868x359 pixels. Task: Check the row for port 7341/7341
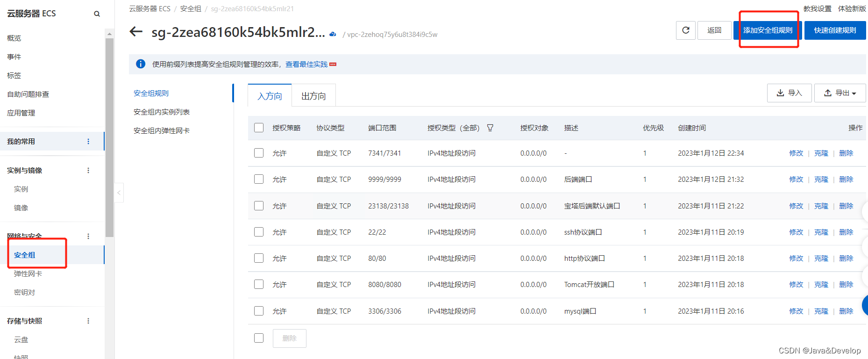[259, 153]
